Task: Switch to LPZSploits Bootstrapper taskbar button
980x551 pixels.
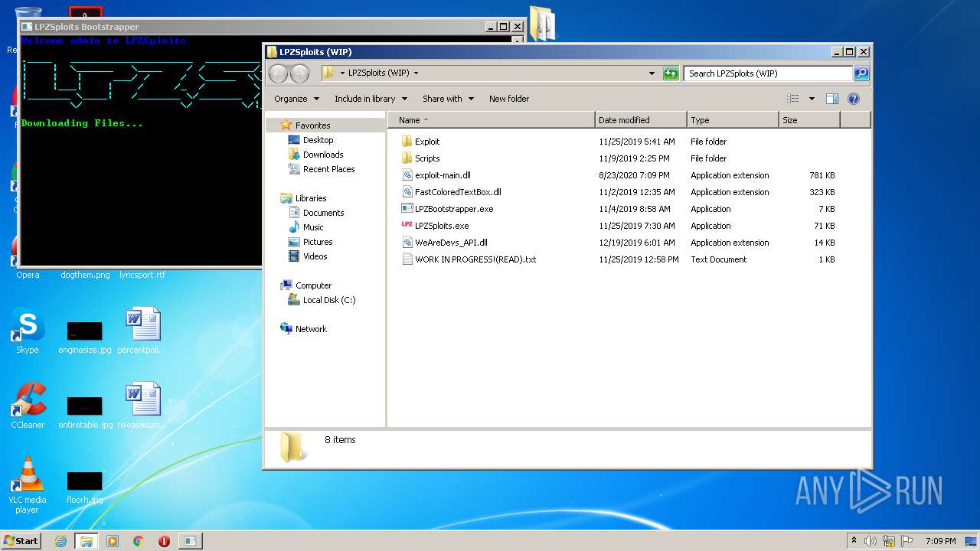Action: tap(190, 541)
